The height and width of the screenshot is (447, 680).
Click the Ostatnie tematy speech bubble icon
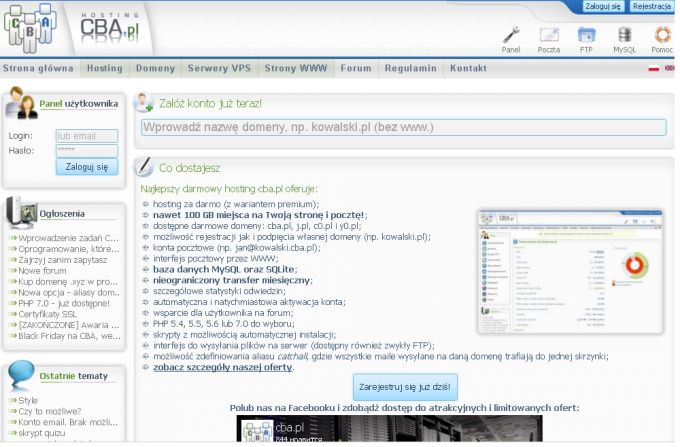tap(21, 374)
